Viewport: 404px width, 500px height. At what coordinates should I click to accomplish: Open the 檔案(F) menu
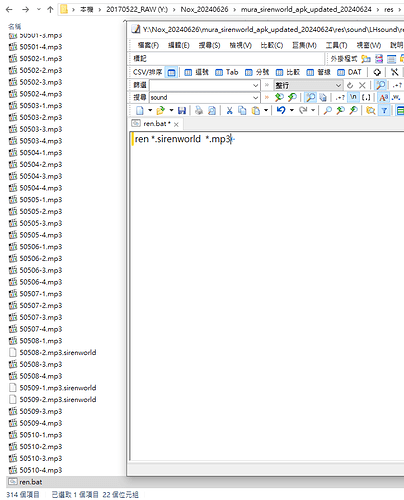[x=148, y=45]
